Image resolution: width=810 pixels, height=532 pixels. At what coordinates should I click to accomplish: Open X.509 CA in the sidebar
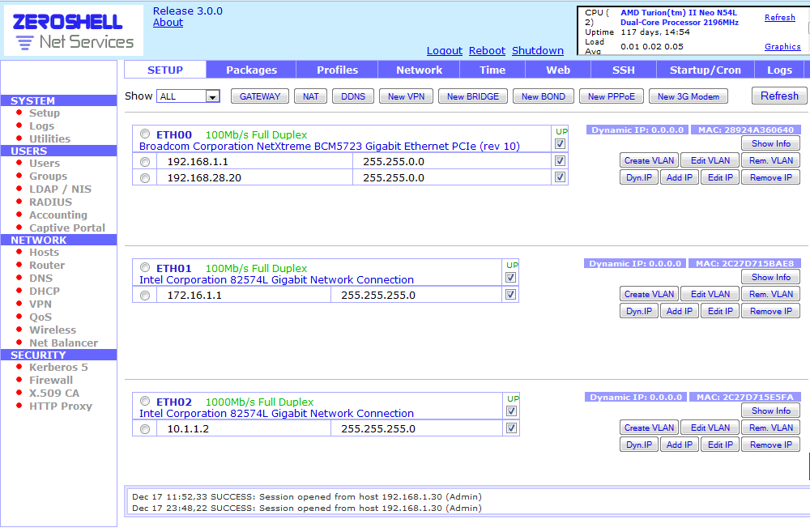[54, 393]
